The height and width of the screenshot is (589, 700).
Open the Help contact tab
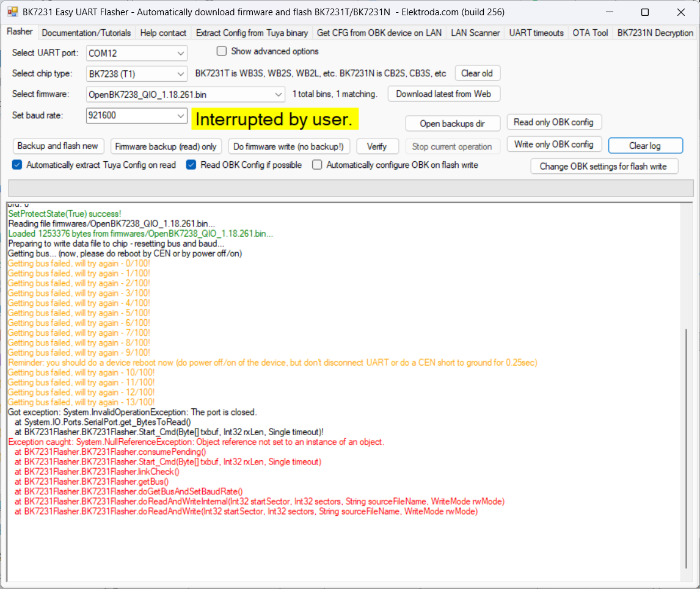(163, 33)
